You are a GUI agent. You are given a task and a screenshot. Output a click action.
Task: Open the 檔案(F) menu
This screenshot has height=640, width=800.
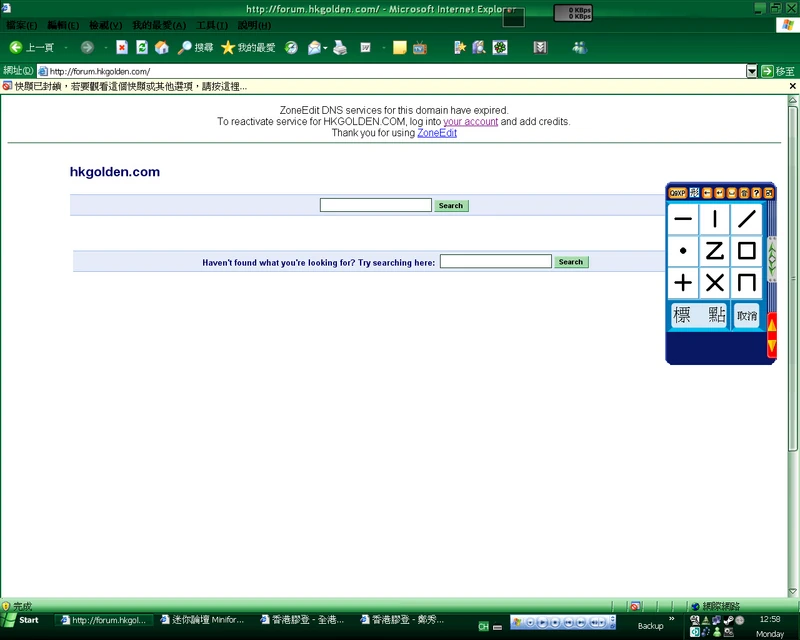click(21, 25)
